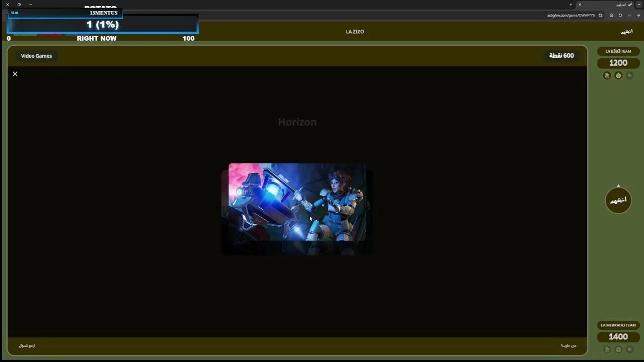Click the 13MENTUS donor name in the overlay

pos(104,13)
